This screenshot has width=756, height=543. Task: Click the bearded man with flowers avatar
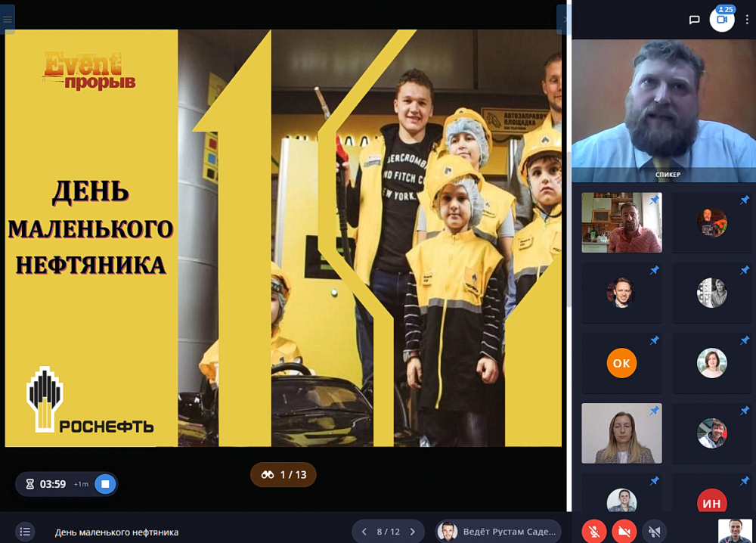click(x=712, y=222)
